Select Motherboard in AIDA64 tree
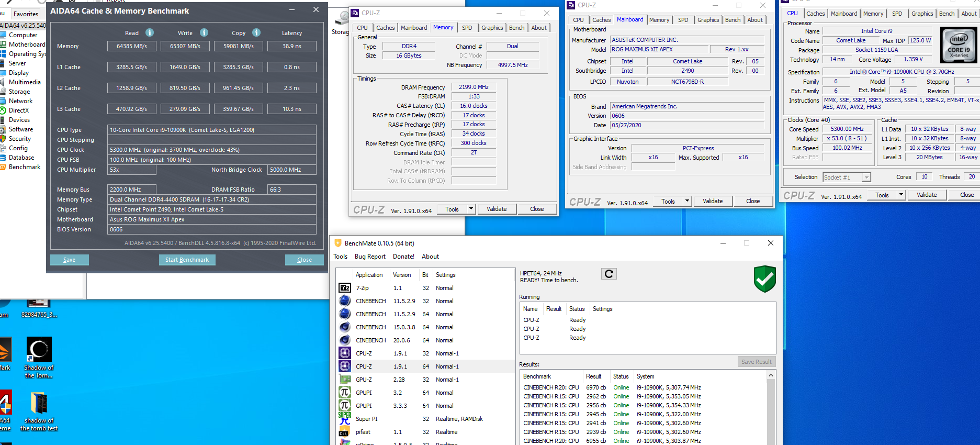This screenshot has width=980, height=445. coord(27,44)
